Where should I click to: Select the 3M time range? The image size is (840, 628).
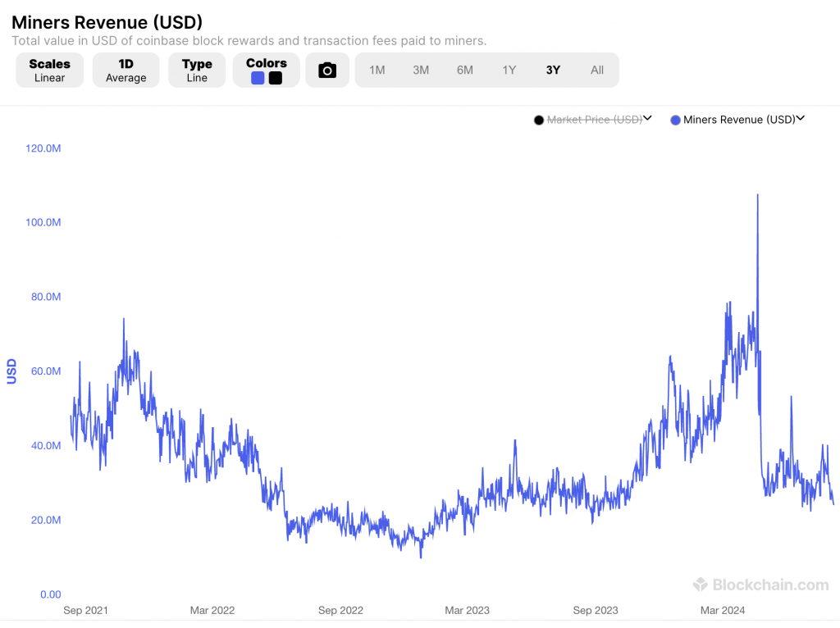pyautogui.click(x=421, y=71)
